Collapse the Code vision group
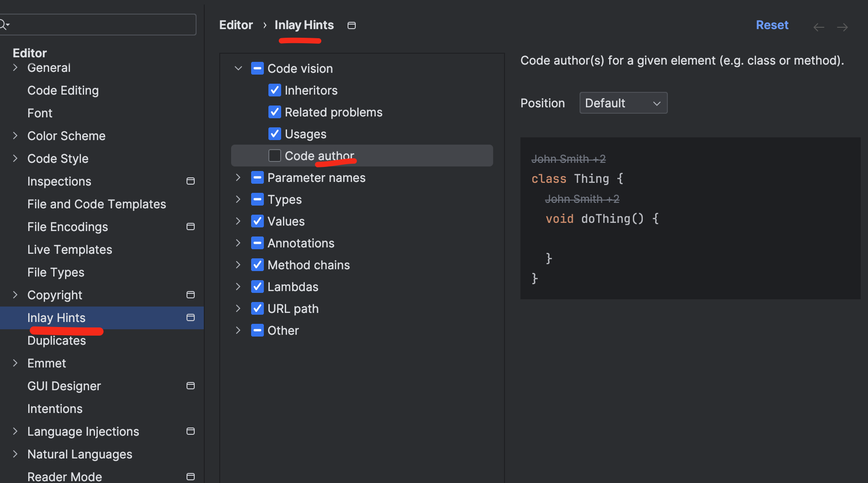Image resolution: width=868 pixels, height=483 pixels. click(x=238, y=68)
